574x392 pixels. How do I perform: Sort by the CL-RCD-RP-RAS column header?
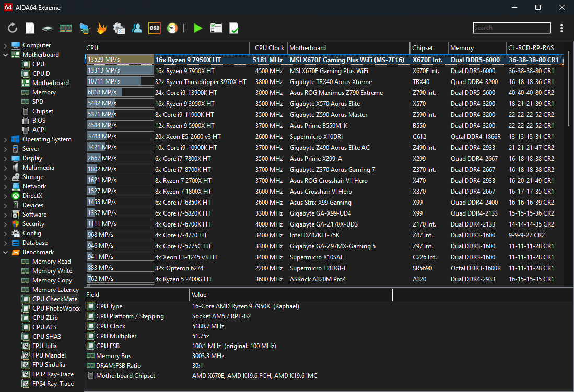(535, 48)
